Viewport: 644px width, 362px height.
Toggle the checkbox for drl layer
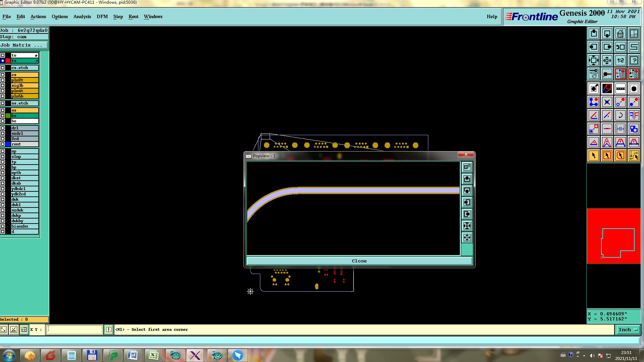pos(3,128)
